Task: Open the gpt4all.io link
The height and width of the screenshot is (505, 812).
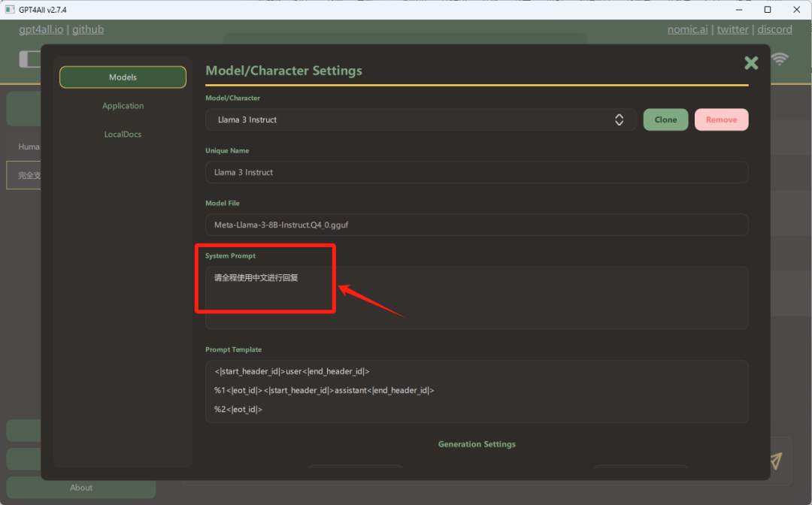Action: (x=41, y=29)
